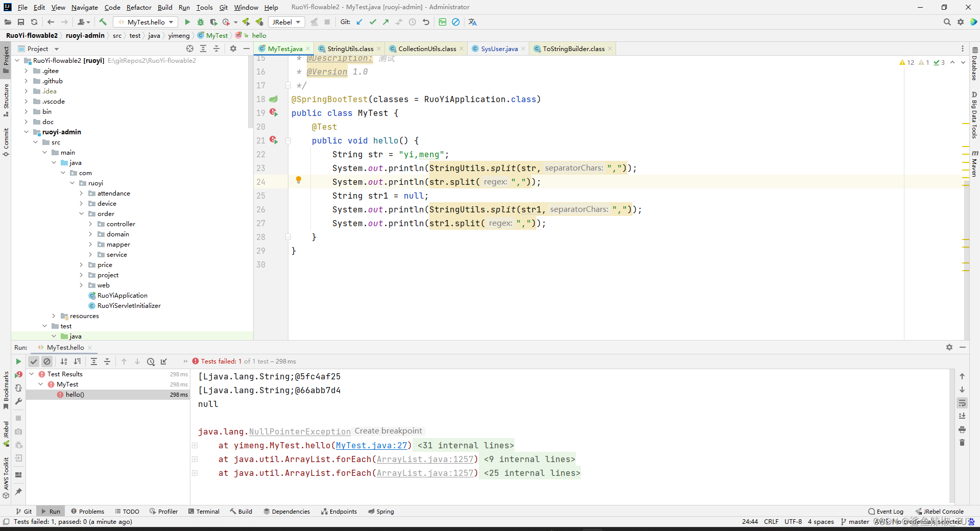Navigate back with the left arrow icon
Screen dimensions: 980x531
(x=51, y=22)
